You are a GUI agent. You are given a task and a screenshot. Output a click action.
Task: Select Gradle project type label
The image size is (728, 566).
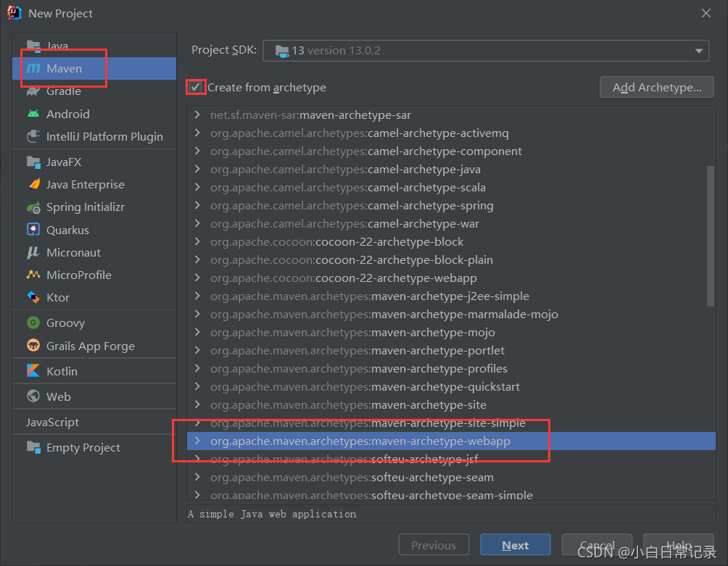point(64,91)
